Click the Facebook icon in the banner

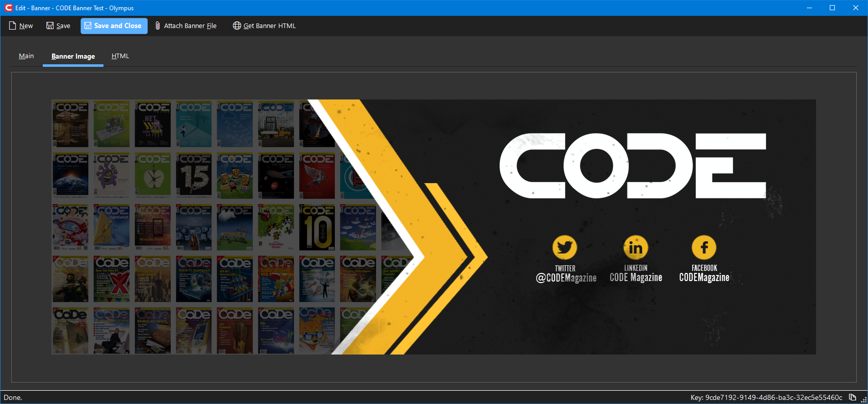(x=704, y=247)
